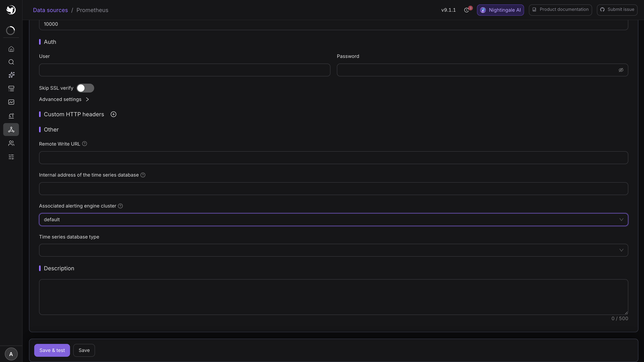Click the Save button
This screenshot has height=362, width=644.
[x=84, y=350]
